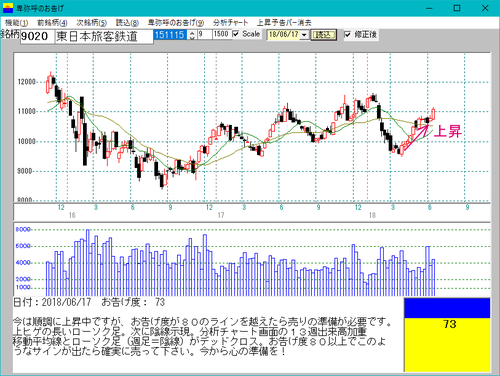
Task: Open the 読込(8) menu
Action: 127,23
